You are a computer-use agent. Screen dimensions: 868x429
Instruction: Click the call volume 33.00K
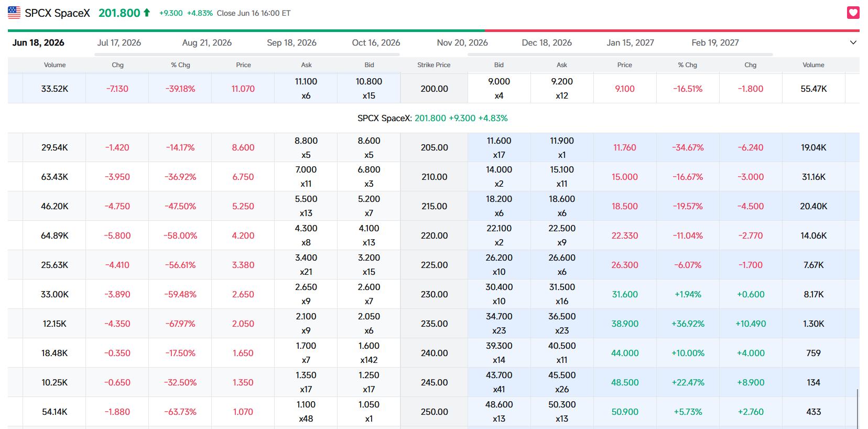click(55, 294)
